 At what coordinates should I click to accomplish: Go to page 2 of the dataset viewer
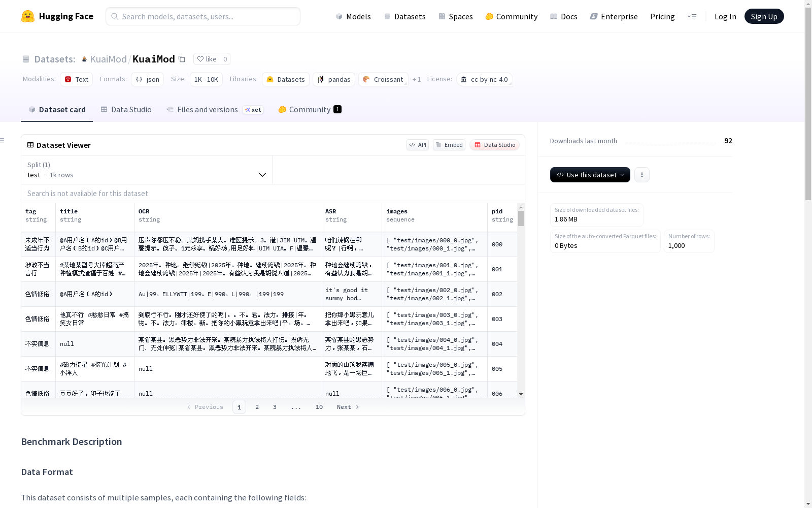tap(257, 407)
